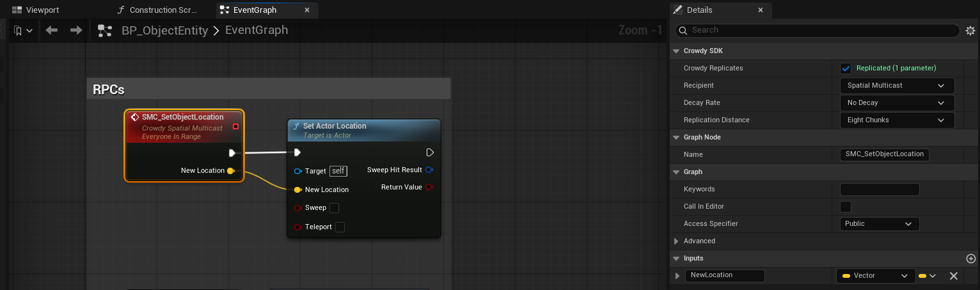Click the Replicated (1 parameter) label
Image resolution: width=980 pixels, height=290 pixels.
coord(896,68)
